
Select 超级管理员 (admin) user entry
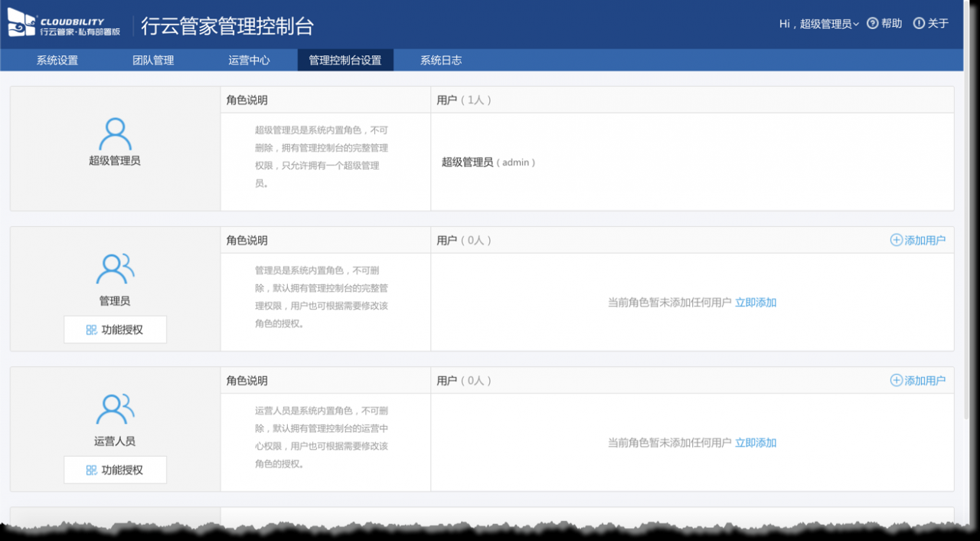(488, 162)
